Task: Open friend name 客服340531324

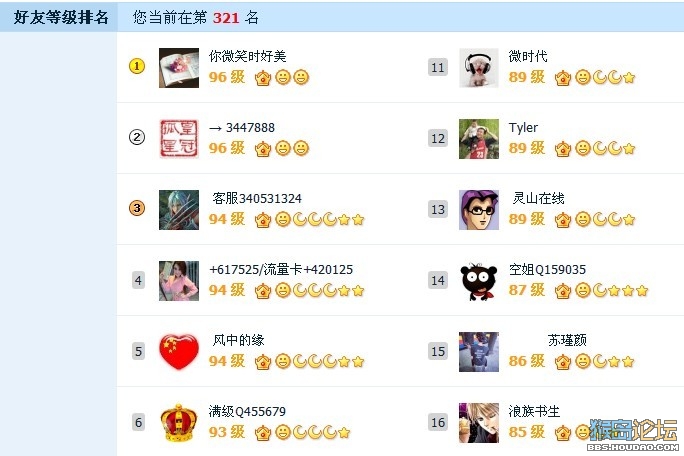Action: tap(257, 199)
